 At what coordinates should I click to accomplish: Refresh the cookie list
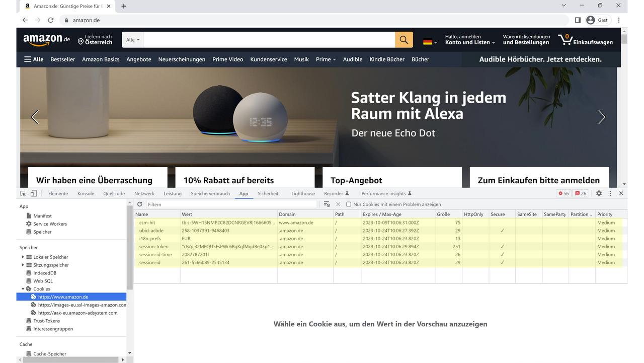(140, 204)
